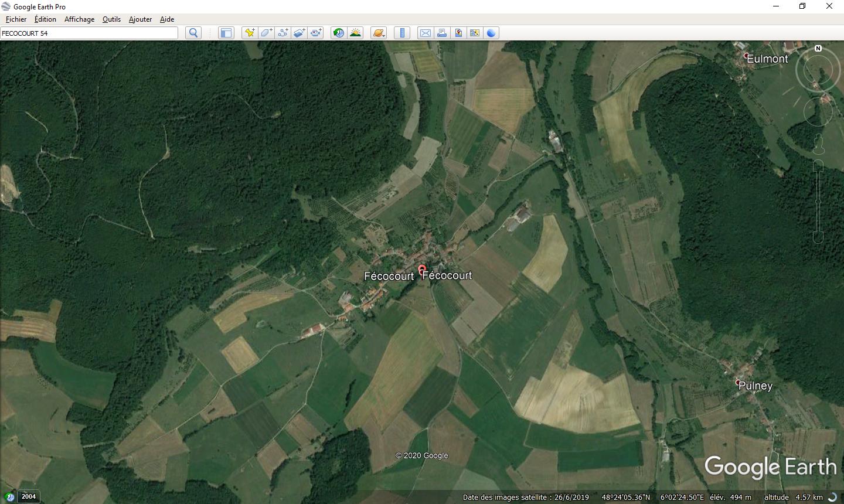
Task: Click the Fécocourt label left of pin
Action: [389, 276]
